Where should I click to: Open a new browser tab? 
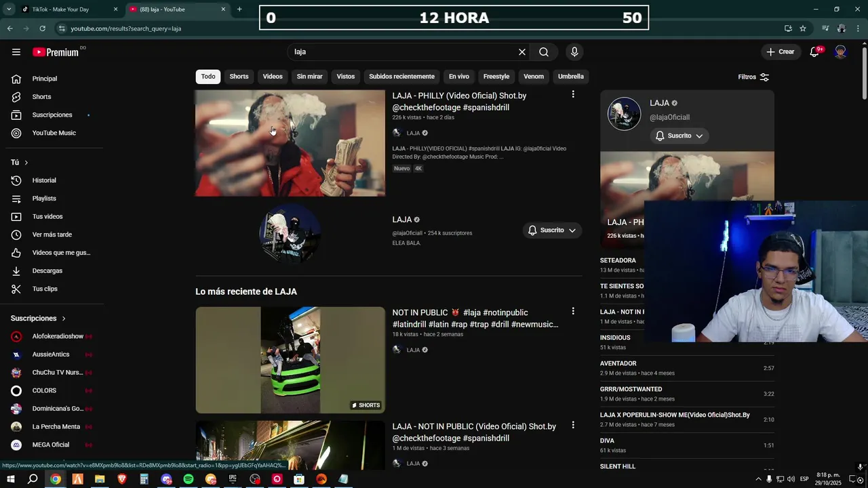coord(239,9)
